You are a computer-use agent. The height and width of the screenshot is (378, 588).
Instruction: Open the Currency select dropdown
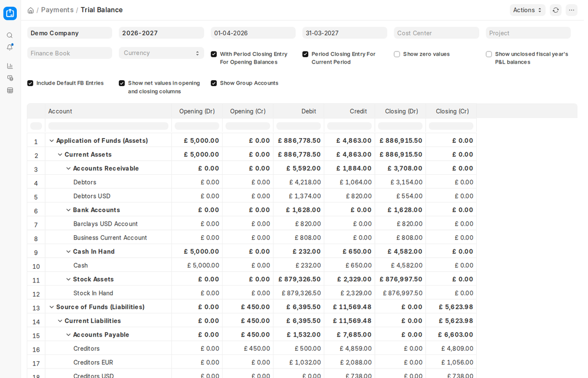pyautogui.click(x=161, y=53)
